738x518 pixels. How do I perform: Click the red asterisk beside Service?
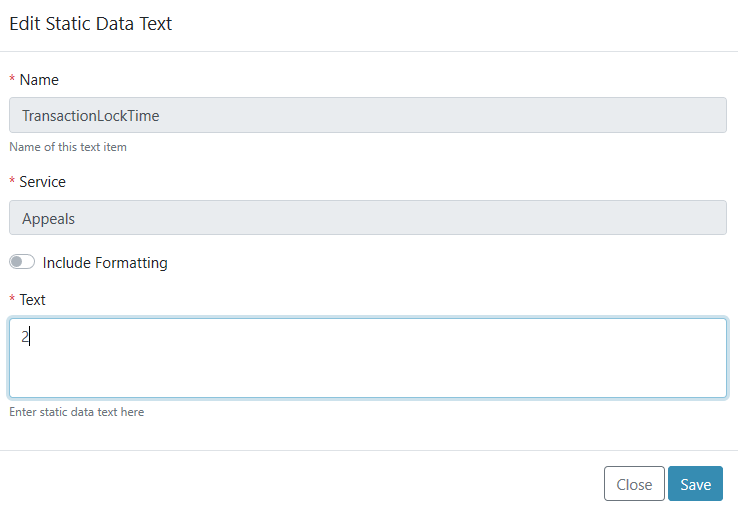12,183
